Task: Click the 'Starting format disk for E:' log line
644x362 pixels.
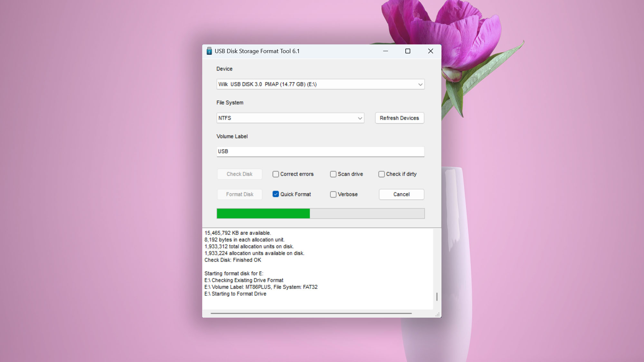Action: coord(234,274)
